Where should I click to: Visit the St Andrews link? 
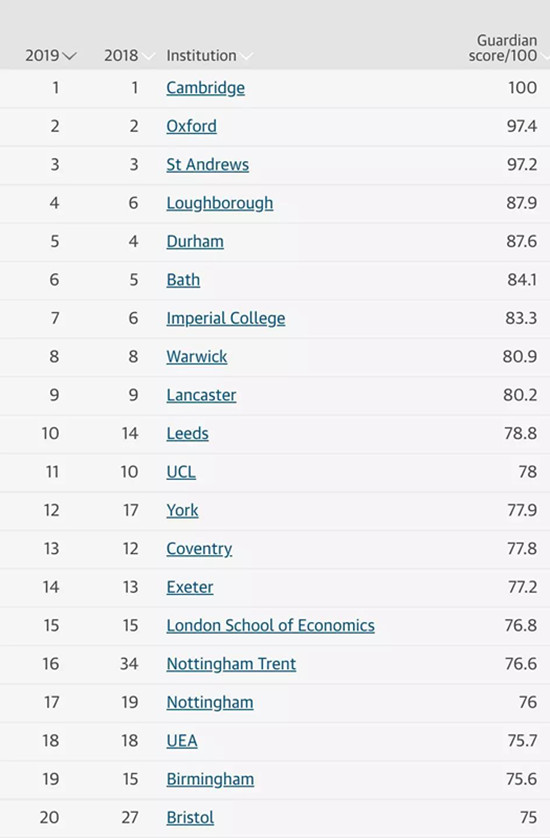pyautogui.click(x=207, y=165)
